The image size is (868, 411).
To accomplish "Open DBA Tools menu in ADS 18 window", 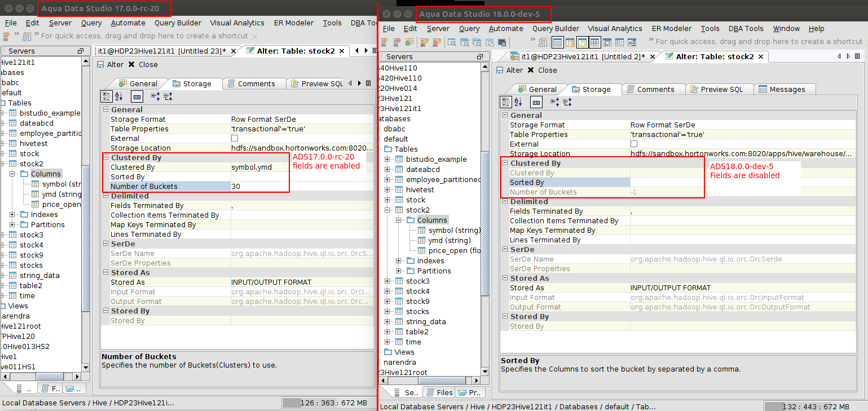I will tap(746, 28).
